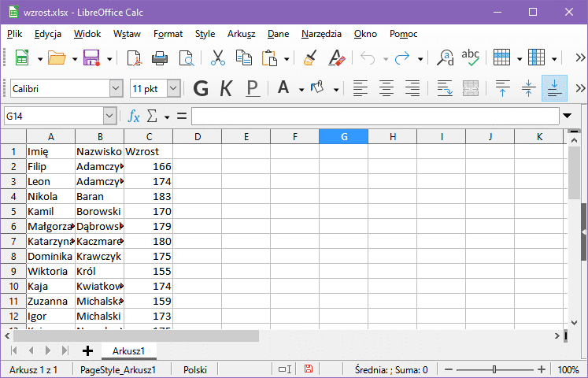This screenshot has width=588, height=378.
Task: Click the Clone formatting paintbrush icon
Action: (309, 58)
